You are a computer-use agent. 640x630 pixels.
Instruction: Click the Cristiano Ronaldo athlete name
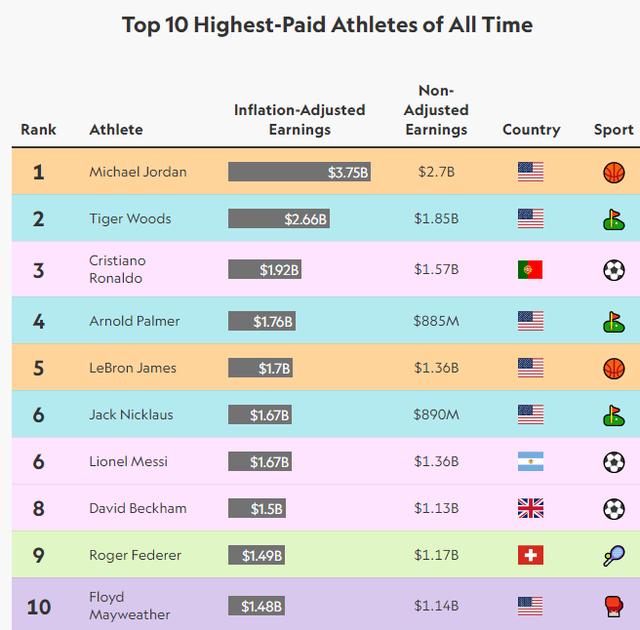[x=117, y=269]
